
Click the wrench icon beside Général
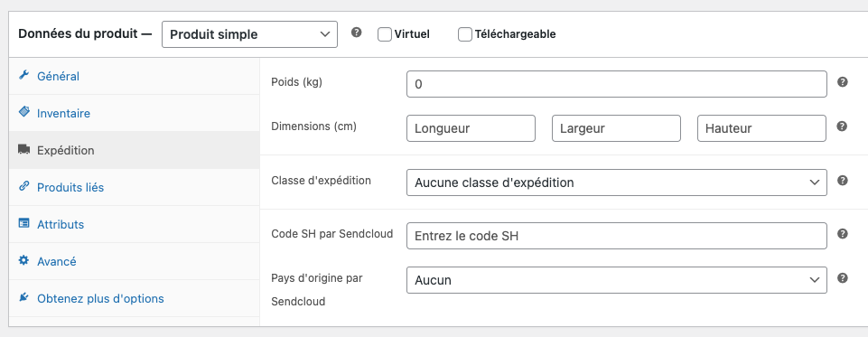pos(23,75)
